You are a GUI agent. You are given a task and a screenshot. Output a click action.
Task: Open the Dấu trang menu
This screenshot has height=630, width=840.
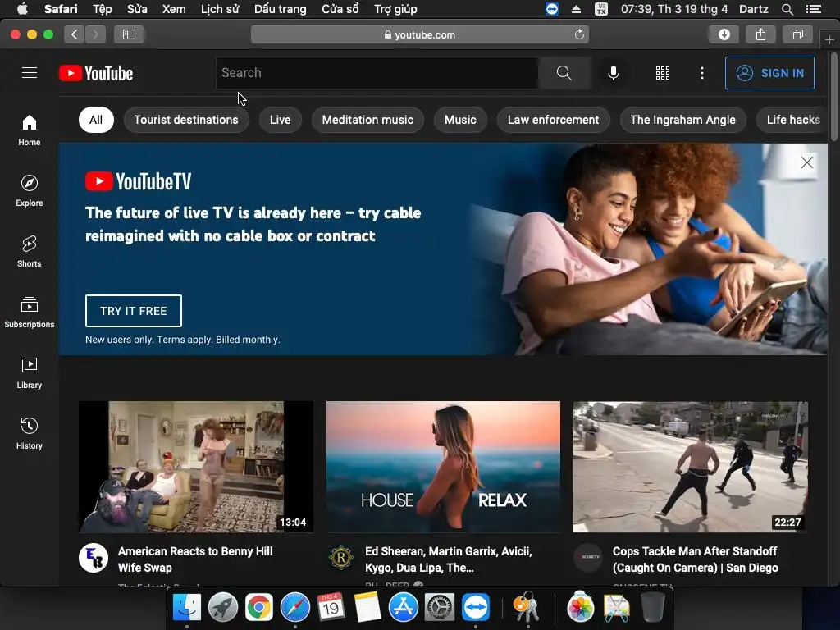[281, 9]
